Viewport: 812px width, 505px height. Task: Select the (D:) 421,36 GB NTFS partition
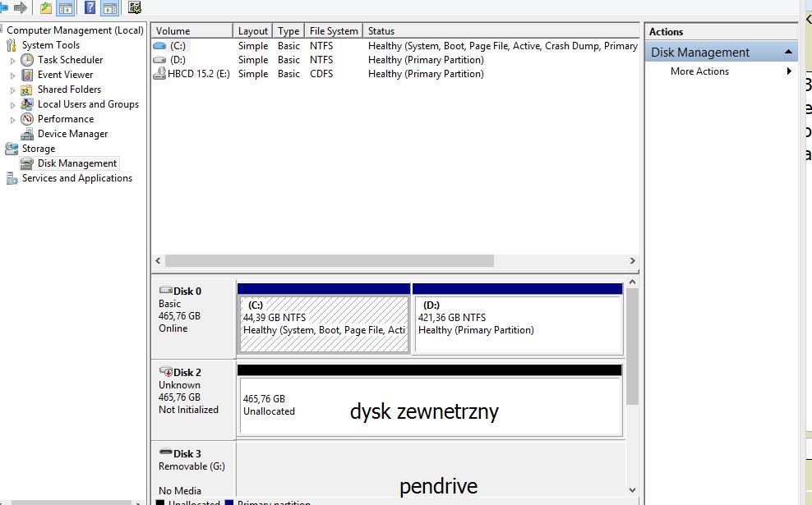point(519,324)
